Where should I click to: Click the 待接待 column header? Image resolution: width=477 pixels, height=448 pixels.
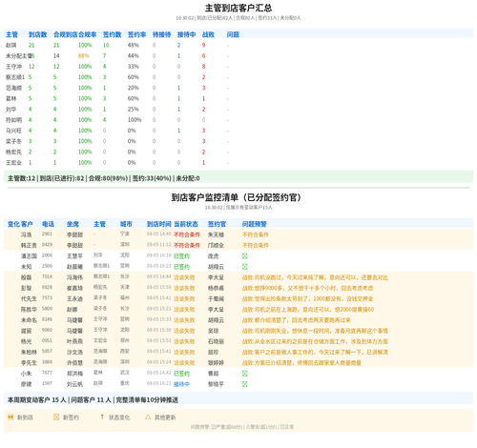[161, 34]
